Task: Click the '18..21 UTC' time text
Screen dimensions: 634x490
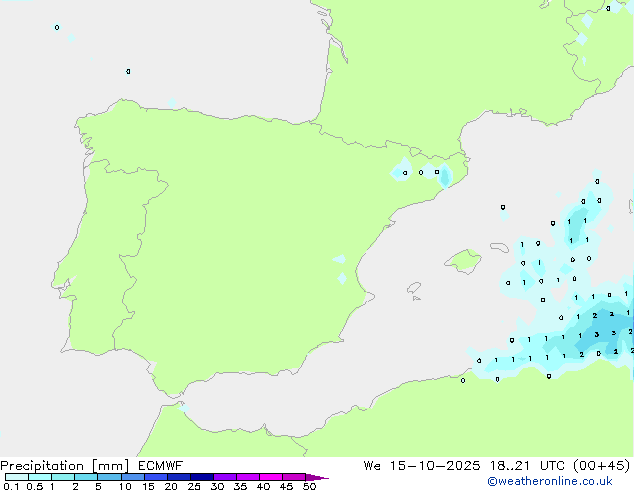Action: point(526,466)
